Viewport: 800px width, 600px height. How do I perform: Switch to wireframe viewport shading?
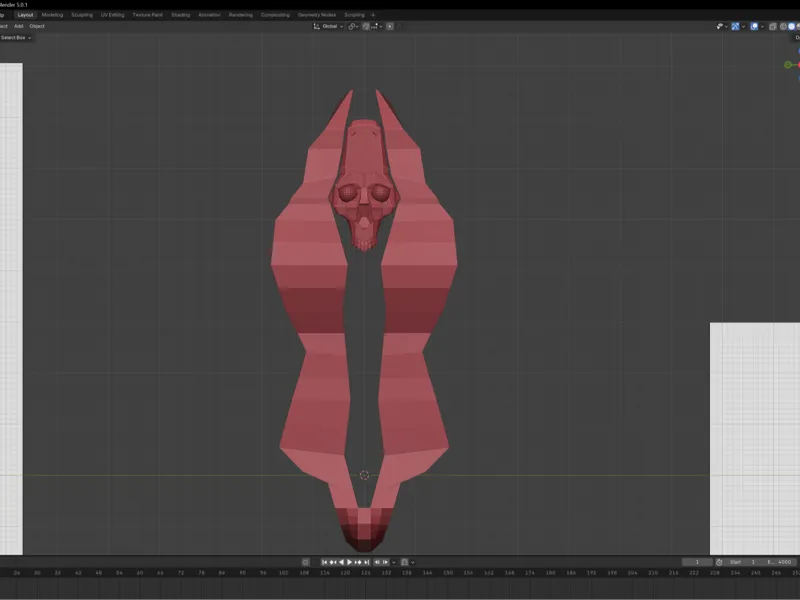[x=783, y=27]
